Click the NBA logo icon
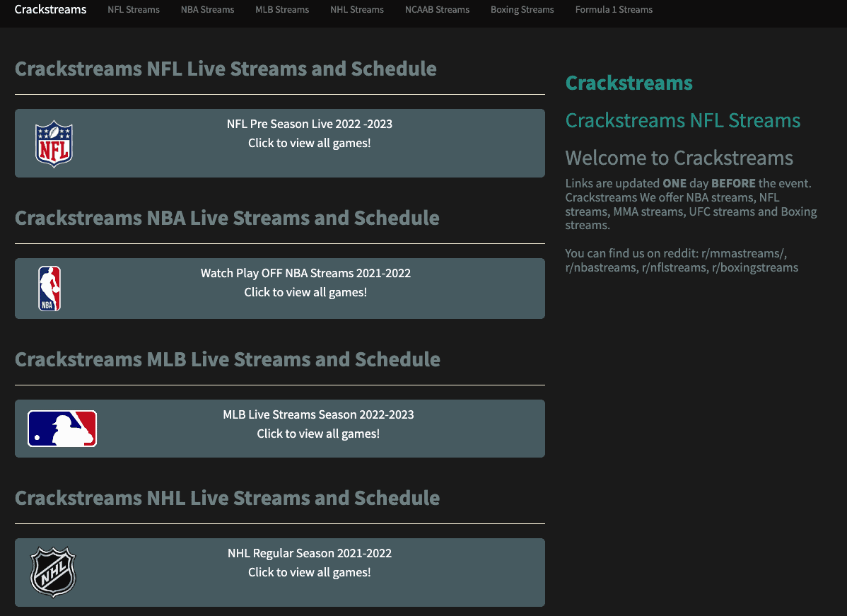The image size is (847, 616). [x=49, y=289]
